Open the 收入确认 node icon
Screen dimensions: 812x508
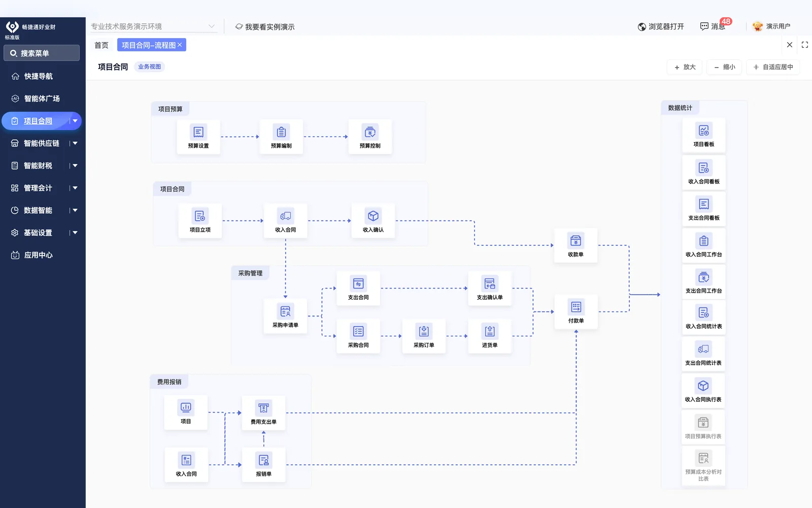[373, 216]
